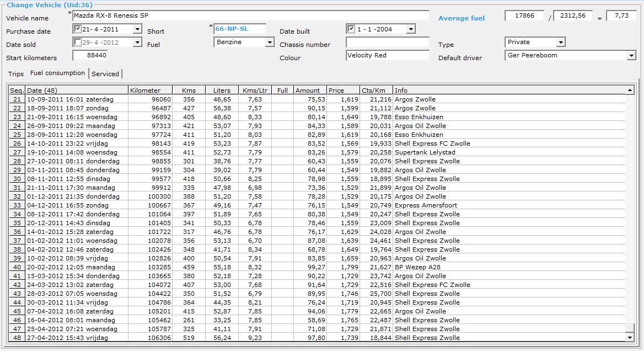644x351 pixels.
Task: Click amount cell 58,69
Action: coord(310,320)
